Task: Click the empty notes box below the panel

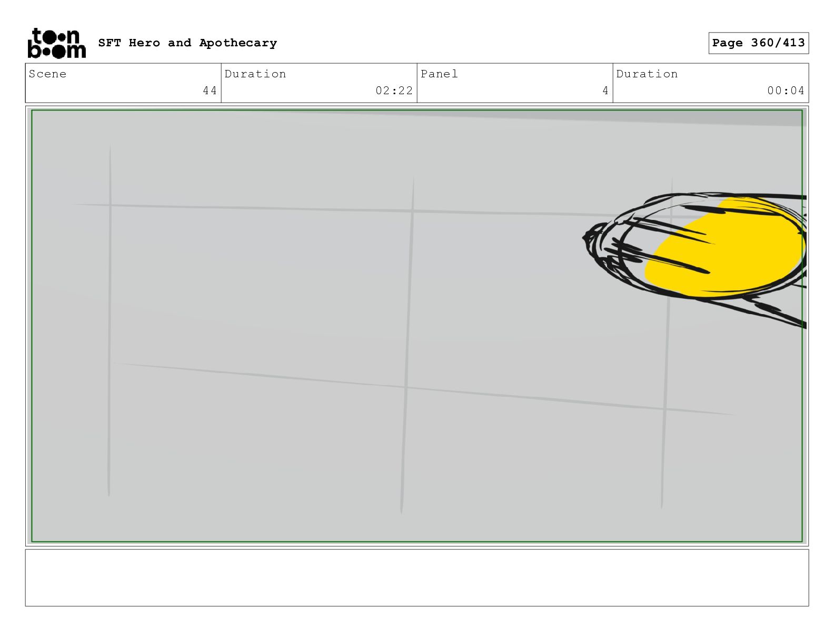Action: 417,578
